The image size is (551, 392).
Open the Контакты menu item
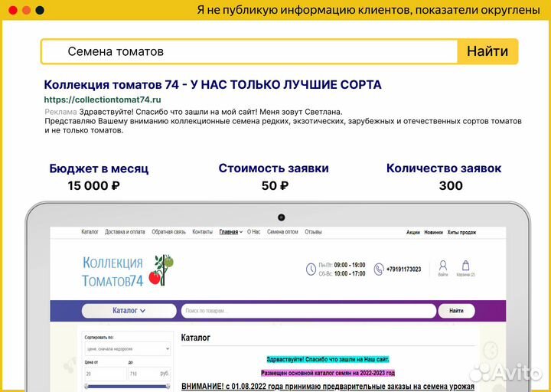(202, 232)
